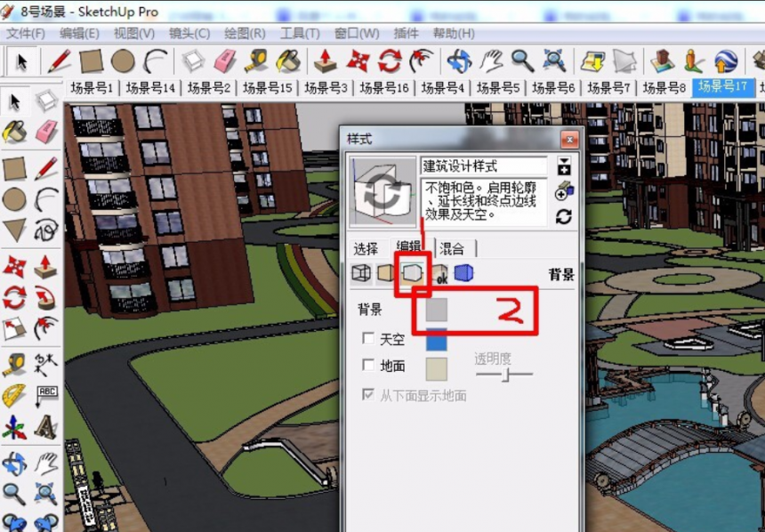The width and height of the screenshot is (765, 532).
Task: Choose the Pan hand tool in top toolbar
Action: pos(491,61)
